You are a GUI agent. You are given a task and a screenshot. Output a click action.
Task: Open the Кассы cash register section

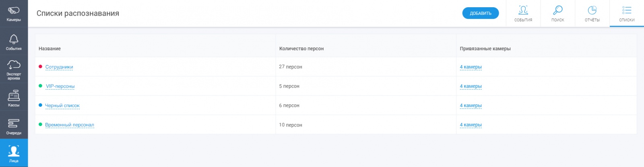[14, 98]
